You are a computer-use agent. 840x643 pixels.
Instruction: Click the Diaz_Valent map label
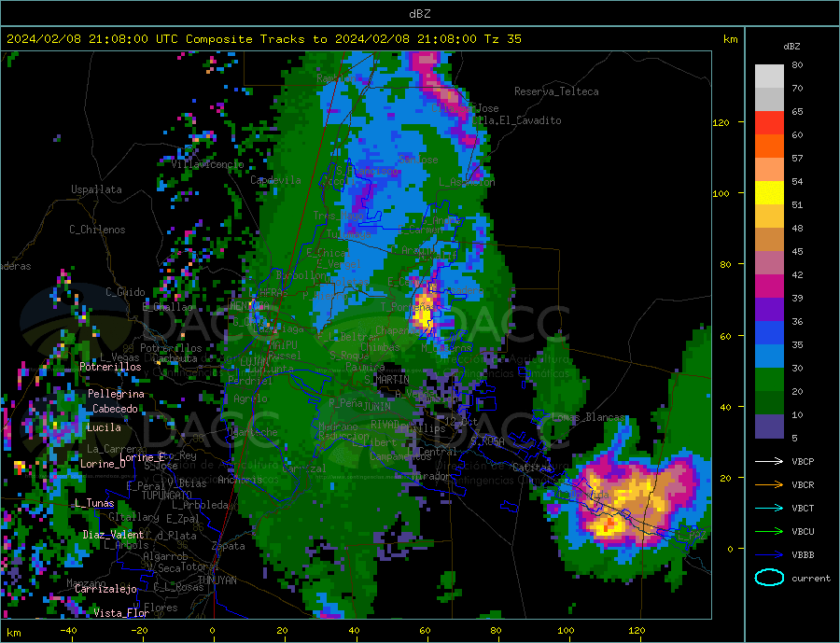point(113,535)
